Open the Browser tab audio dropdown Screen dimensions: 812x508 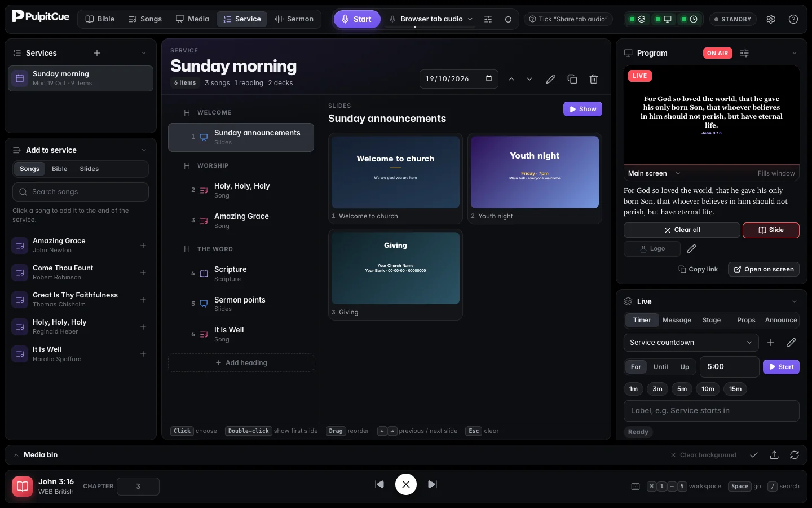431,19
